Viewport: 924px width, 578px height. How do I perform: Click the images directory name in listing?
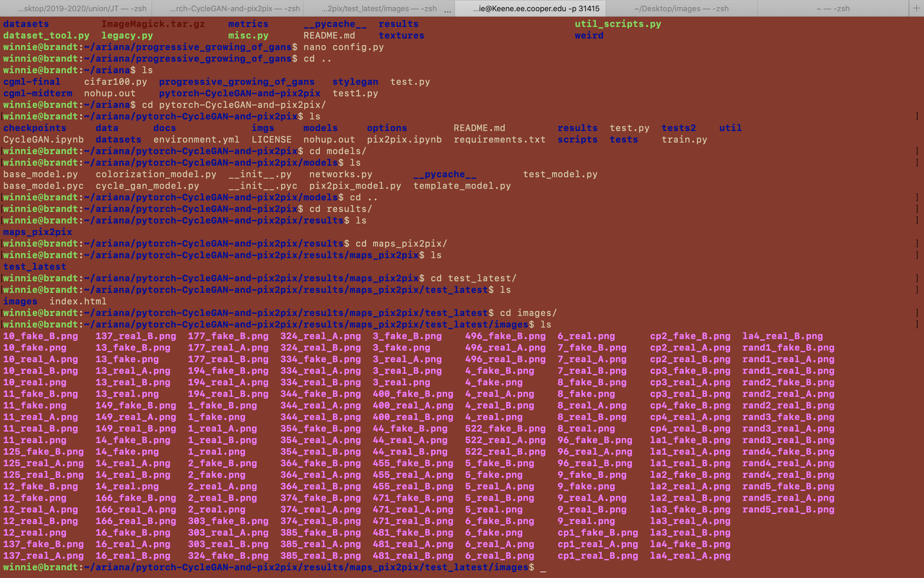click(x=20, y=301)
